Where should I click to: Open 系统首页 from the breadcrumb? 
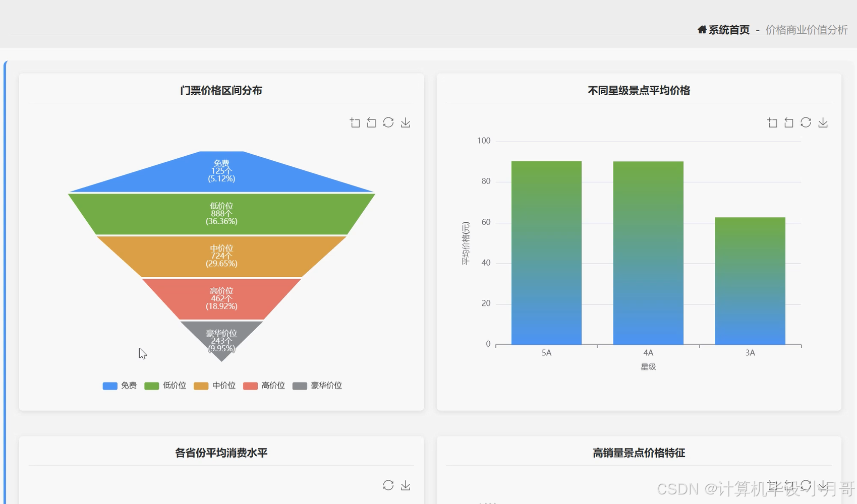[x=727, y=30]
